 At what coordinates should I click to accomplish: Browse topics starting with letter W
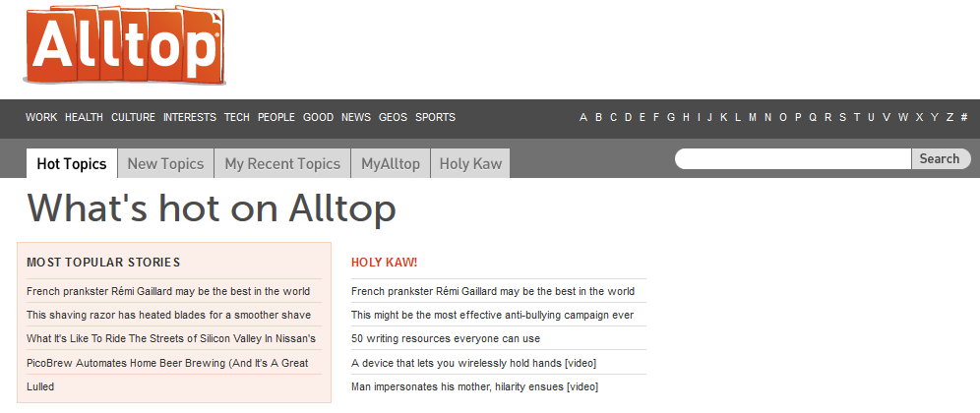[x=903, y=117]
